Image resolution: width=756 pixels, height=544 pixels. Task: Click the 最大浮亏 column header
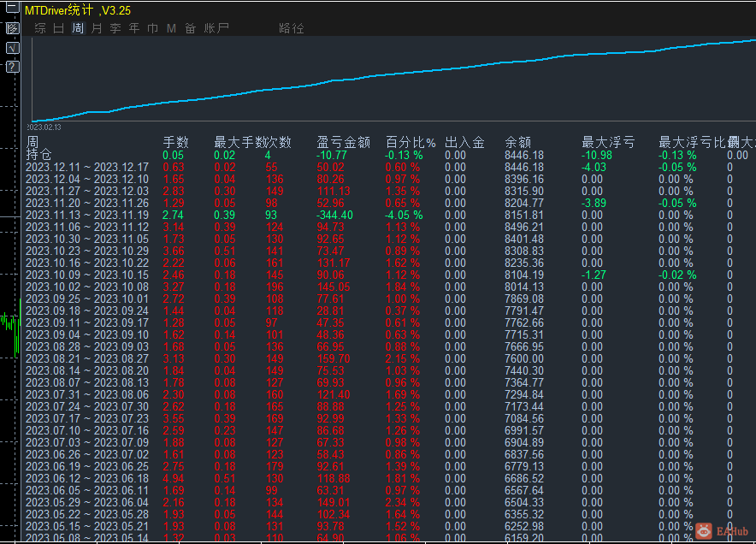pyautogui.click(x=608, y=142)
